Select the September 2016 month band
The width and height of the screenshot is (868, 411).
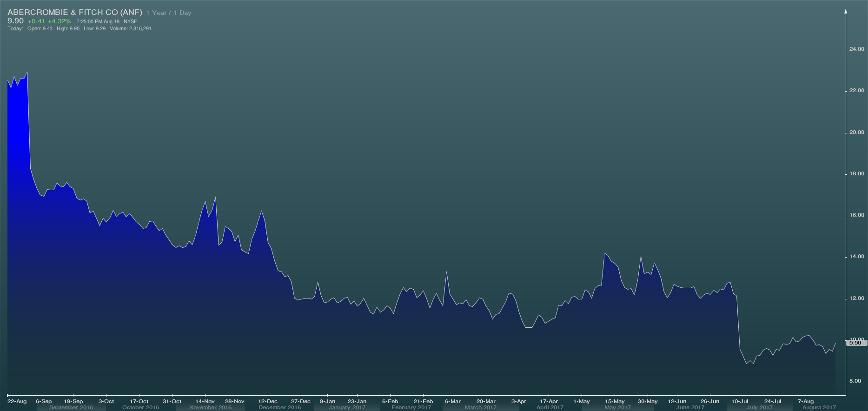tap(71, 407)
